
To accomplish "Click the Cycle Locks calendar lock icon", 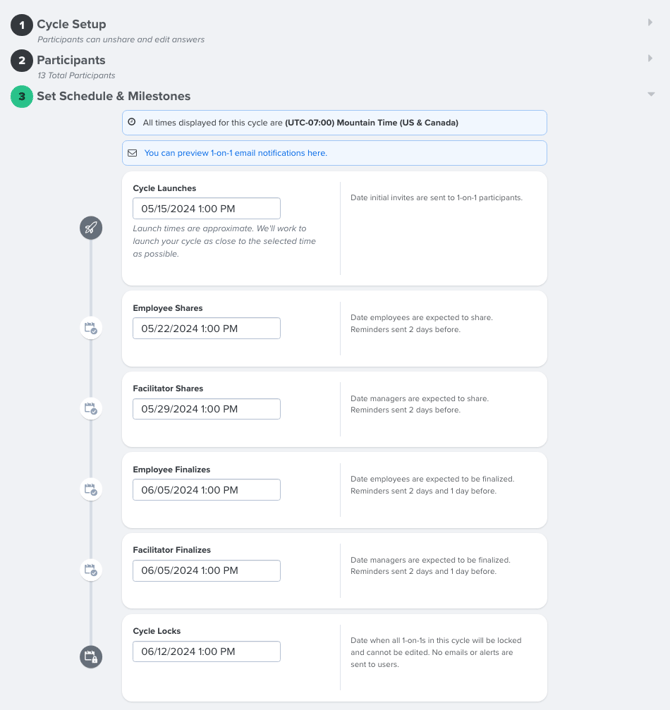I will [91, 657].
